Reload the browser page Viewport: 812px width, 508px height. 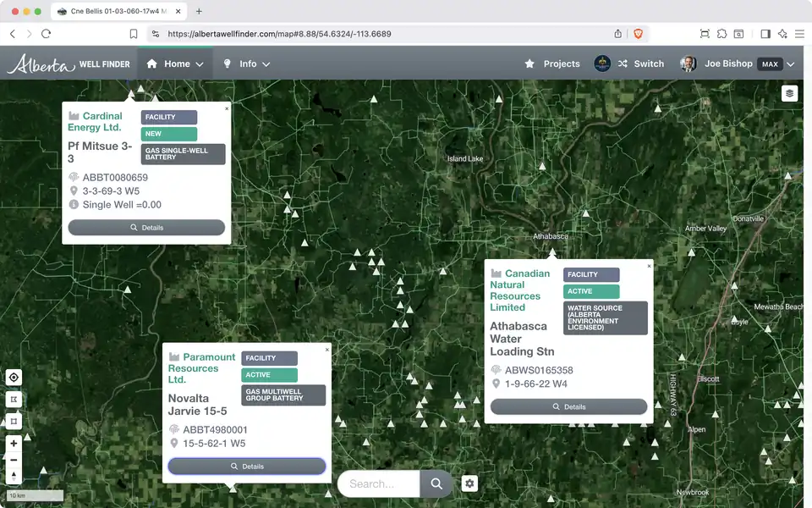pyautogui.click(x=46, y=34)
